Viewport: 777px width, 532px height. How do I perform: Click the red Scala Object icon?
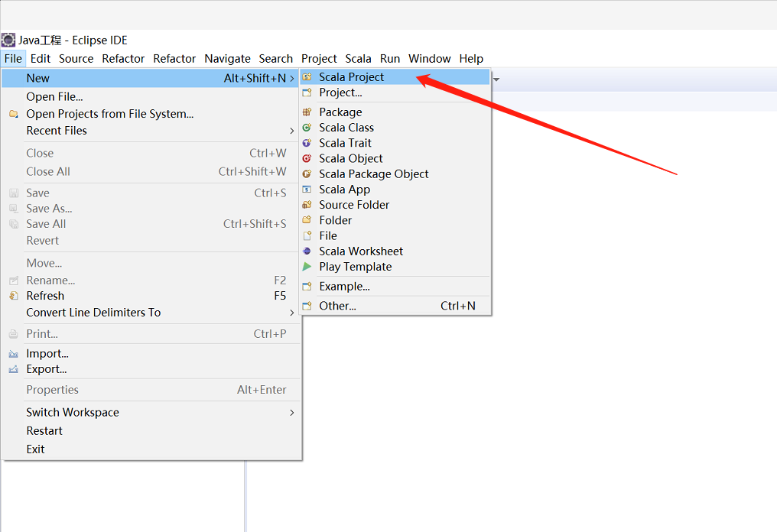[307, 158]
